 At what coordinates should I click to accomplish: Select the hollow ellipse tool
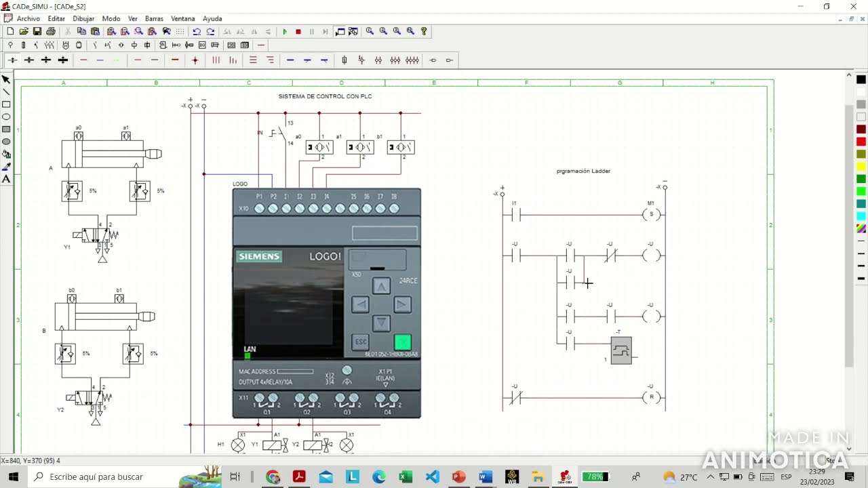(x=6, y=117)
